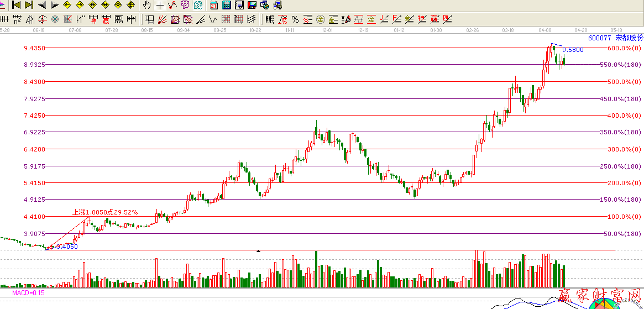The image size is (644, 309).
Task: Click the red floppy disk save icon
Action: pos(252,5)
